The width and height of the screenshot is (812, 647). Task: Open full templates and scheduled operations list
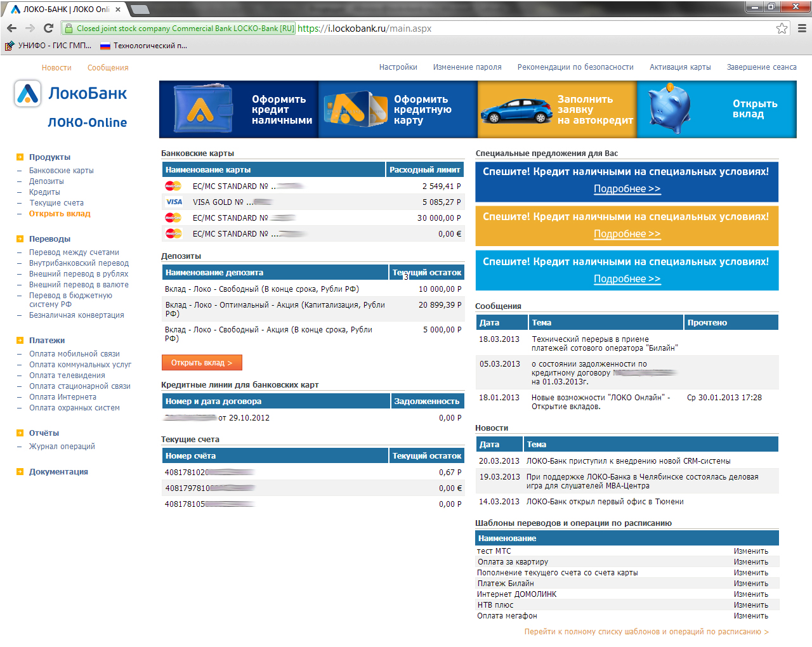click(x=646, y=632)
